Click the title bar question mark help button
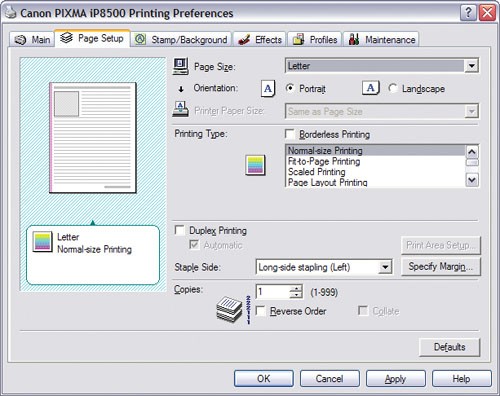This screenshot has height=396, width=500. pyautogui.click(x=468, y=13)
